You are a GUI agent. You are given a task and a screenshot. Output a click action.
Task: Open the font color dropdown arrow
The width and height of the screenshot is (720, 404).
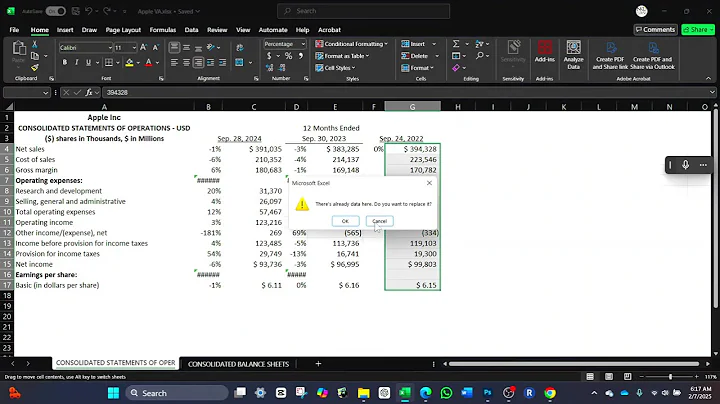157,62
